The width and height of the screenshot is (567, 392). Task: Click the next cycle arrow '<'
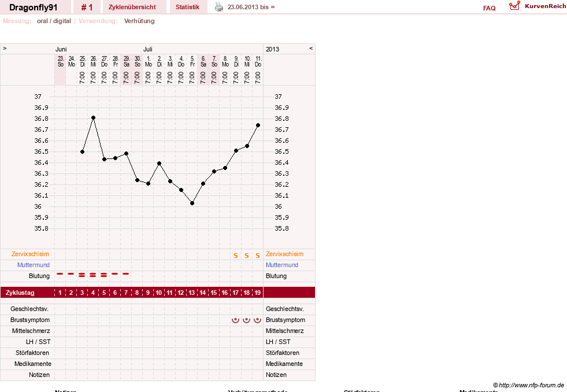pos(310,48)
